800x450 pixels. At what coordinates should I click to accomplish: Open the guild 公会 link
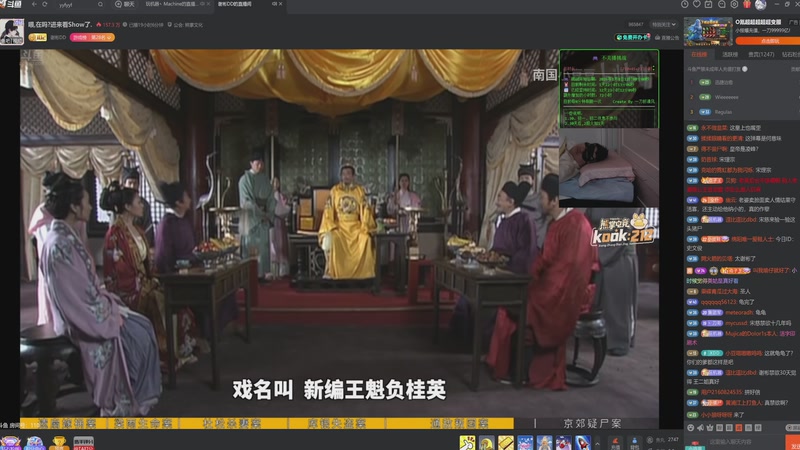tap(188, 24)
